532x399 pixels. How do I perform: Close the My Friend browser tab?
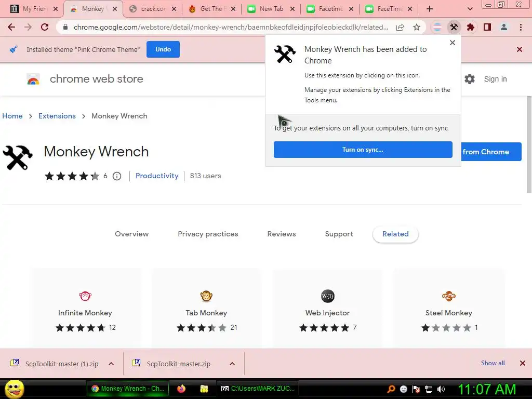pyautogui.click(x=56, y=9)
